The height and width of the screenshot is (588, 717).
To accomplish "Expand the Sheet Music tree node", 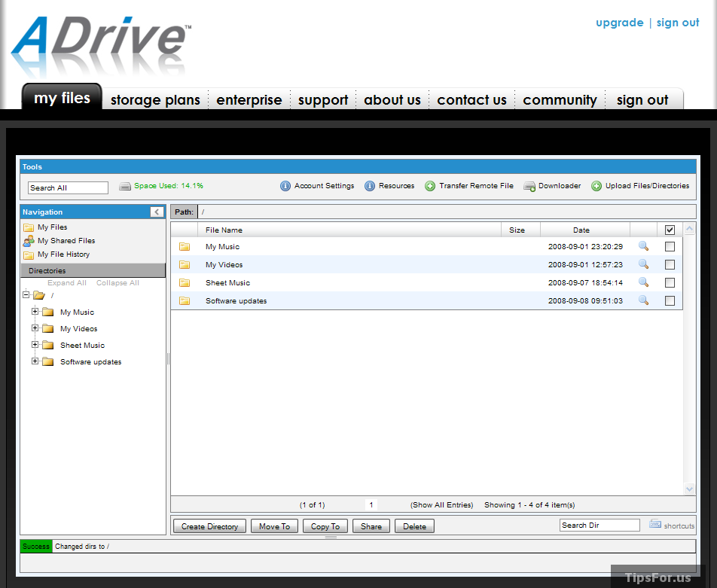I will (x=35, y=344).
